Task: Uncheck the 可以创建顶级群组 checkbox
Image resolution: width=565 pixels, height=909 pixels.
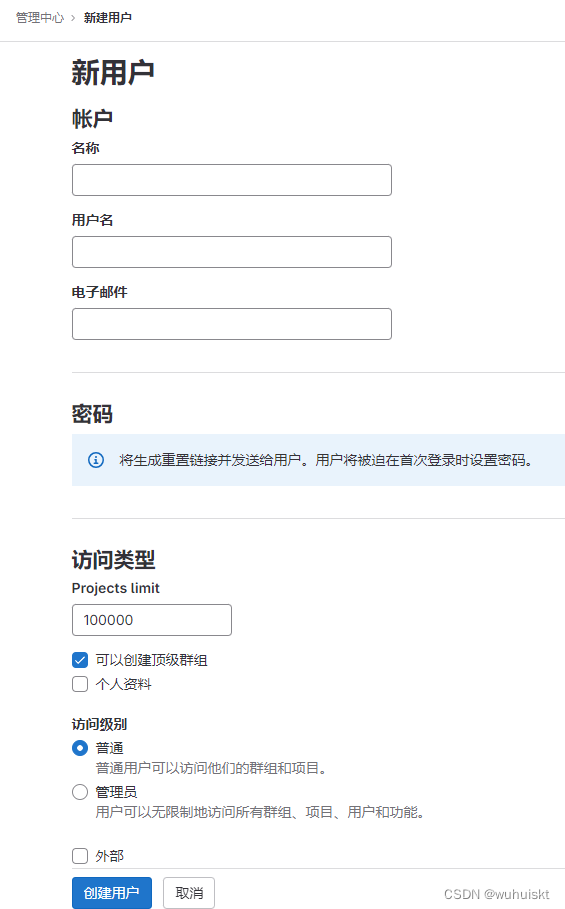Action: point(80,660)
